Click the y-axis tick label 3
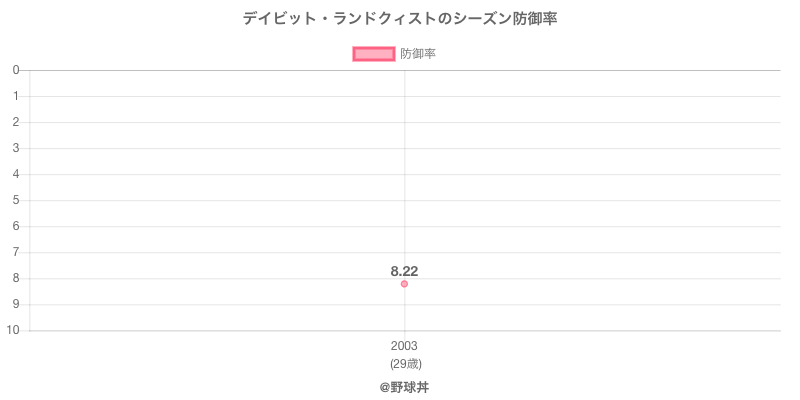This screenshot has height=400, width=800. pos(17,148)
